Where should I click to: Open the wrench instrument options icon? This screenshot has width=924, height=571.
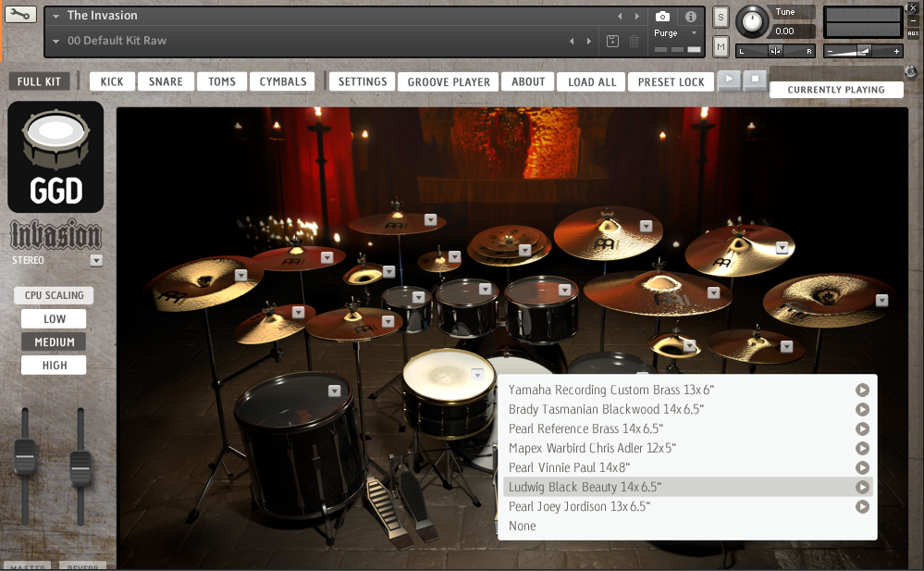coord(20,14)
